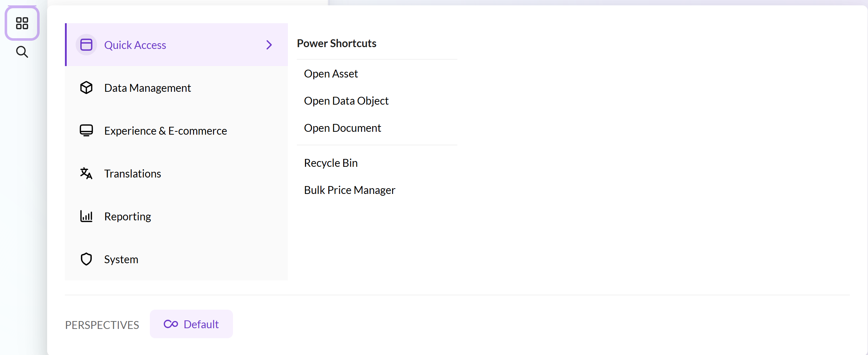
Task: Open search with the magnifier icon
Action: [22, 52]
